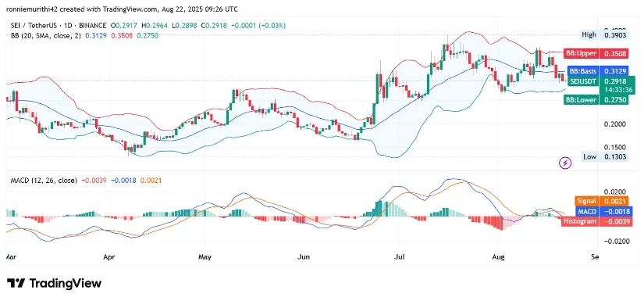
Task: Select the MACD (12, 26, close) legend
Action: pyautogui.click(x=44, y=180)
